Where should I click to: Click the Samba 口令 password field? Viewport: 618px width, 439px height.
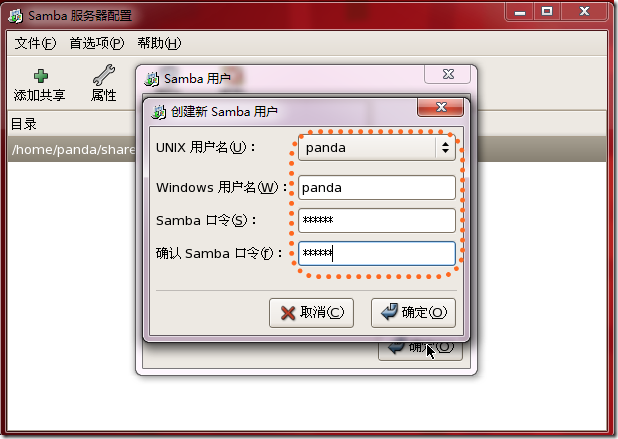pyautogui.click(x=377, y=220)
